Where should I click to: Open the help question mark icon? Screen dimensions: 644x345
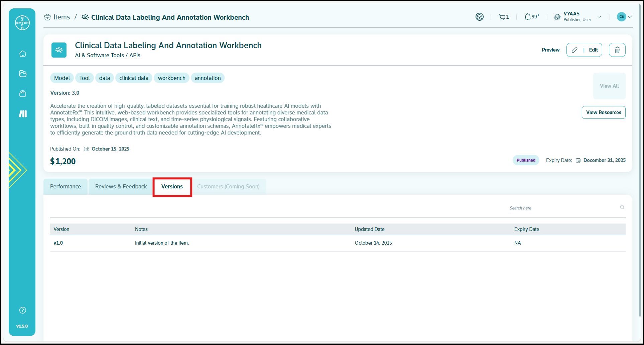point(23,310)
